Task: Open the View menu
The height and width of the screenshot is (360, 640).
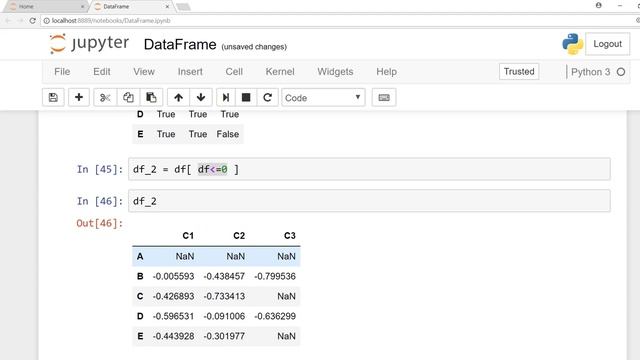Action: point(144,72)
